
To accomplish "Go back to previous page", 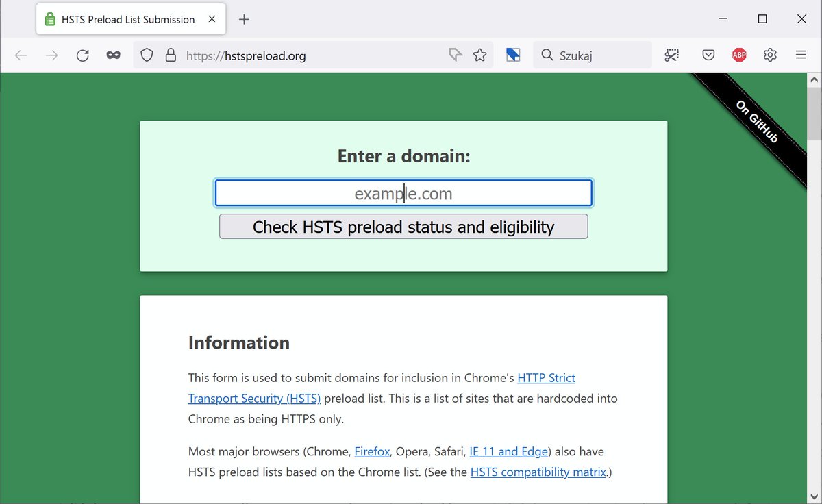I will click(21, 55).
